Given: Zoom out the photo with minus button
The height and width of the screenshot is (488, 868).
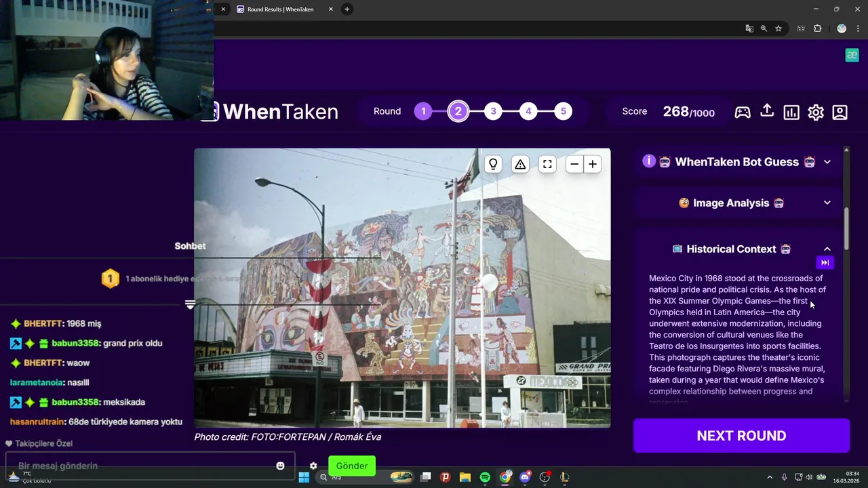Looking at the screenshot, I should pyautogui.click(x=574, y=164).
